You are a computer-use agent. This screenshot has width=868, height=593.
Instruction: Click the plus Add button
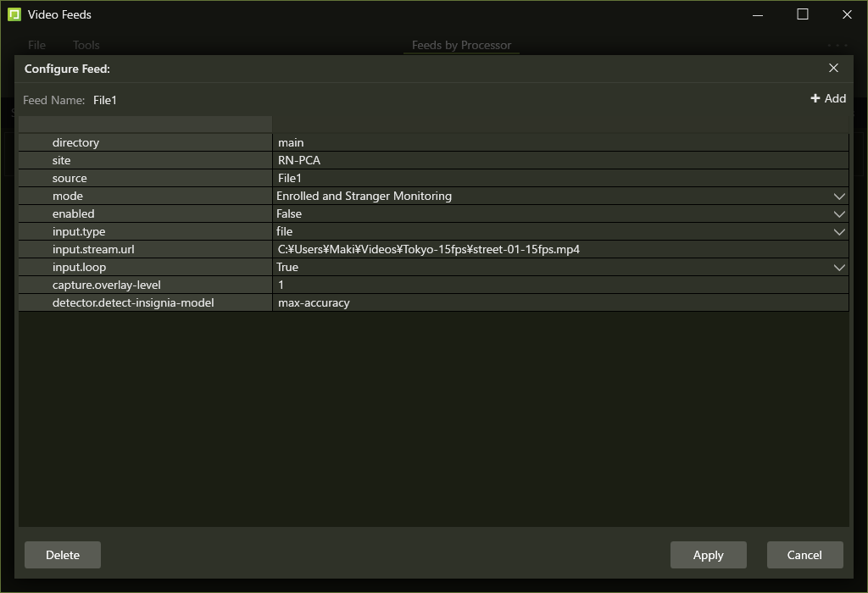827,98
